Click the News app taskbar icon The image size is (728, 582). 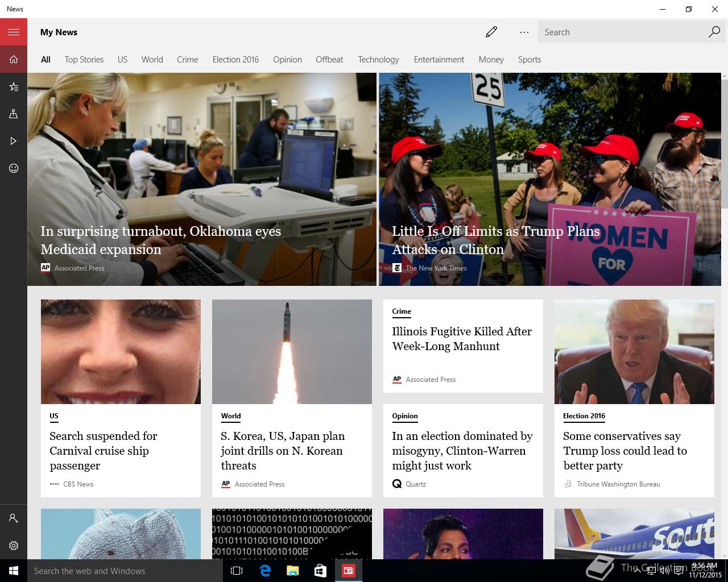[349, 571]
